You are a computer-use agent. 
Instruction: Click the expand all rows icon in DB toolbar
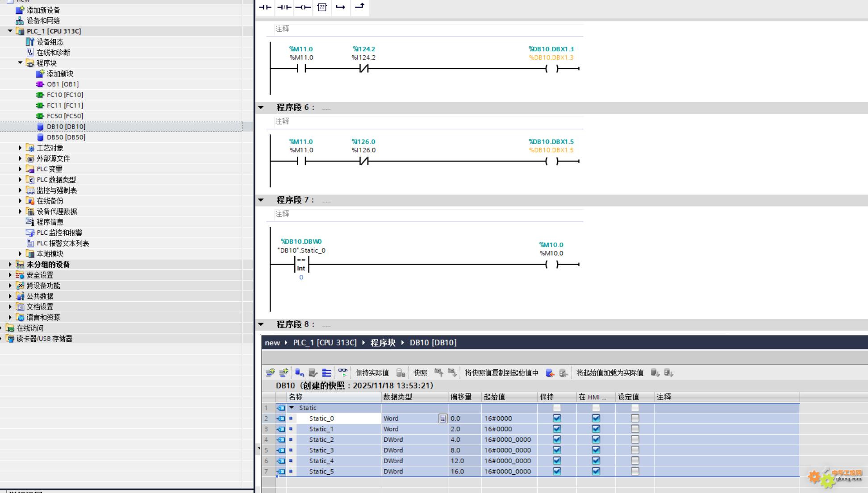327,373
